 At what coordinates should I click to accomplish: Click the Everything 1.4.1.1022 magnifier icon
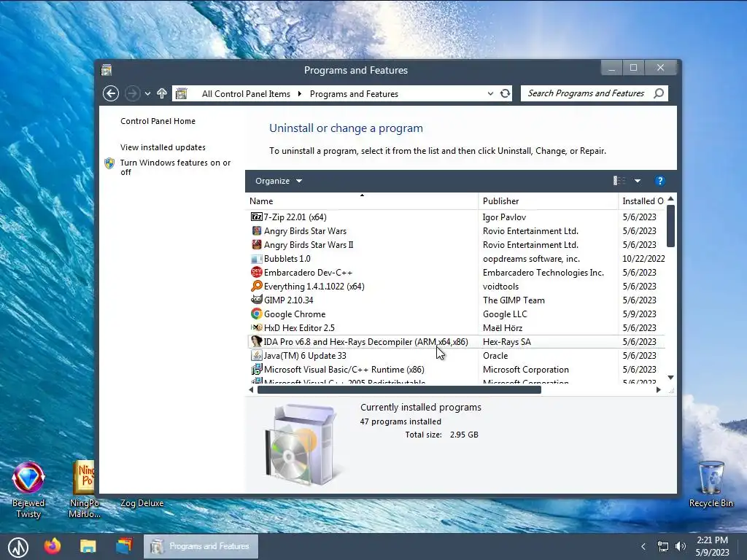(256, 286)
